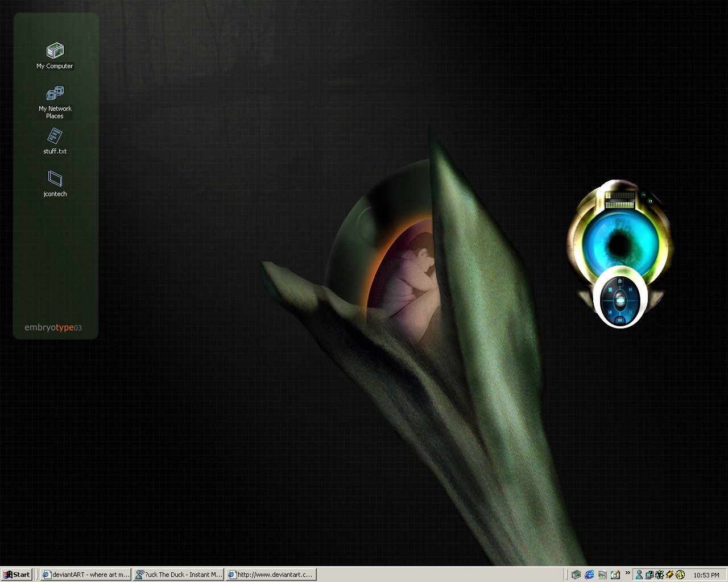Image resolution: width=728 pixels, height=582 pixels.
Task: Click the small down-arrow button on eye player
Action: point(644,195)
